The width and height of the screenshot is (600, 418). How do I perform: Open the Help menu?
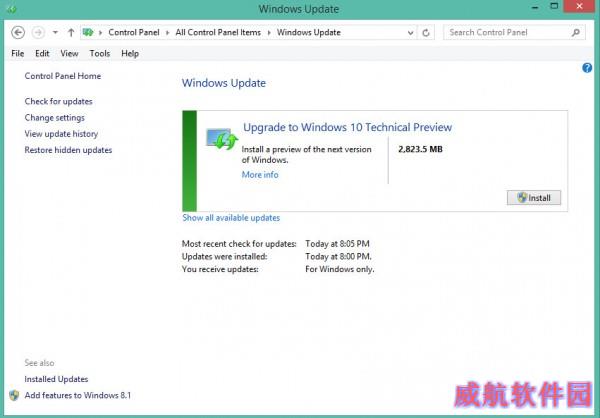[x=130, y=54]
